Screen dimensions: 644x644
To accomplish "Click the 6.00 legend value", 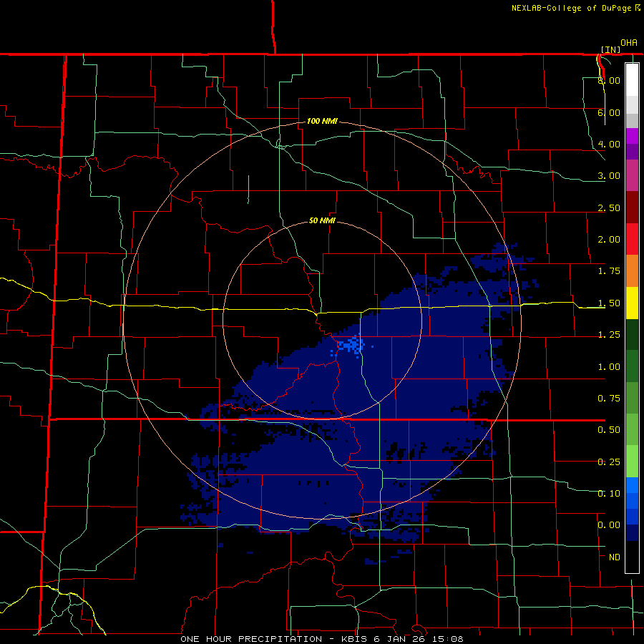I will point(609,112).
